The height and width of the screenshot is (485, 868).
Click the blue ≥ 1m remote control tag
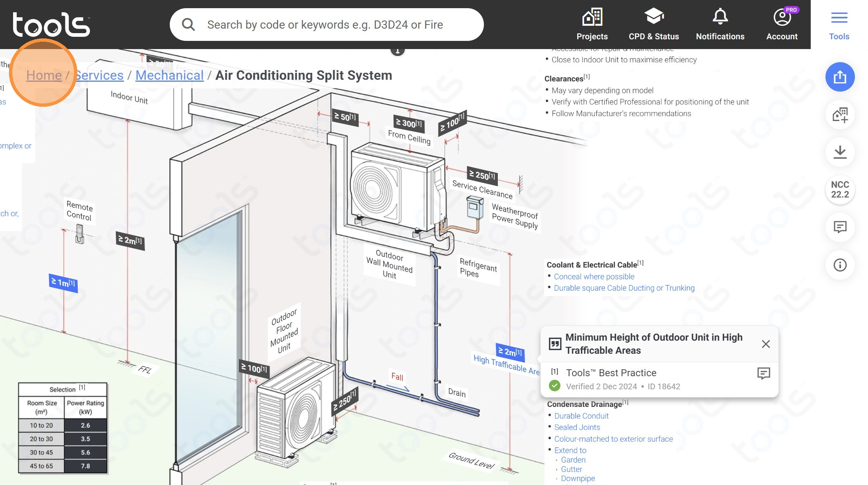[x=63, y=282]
